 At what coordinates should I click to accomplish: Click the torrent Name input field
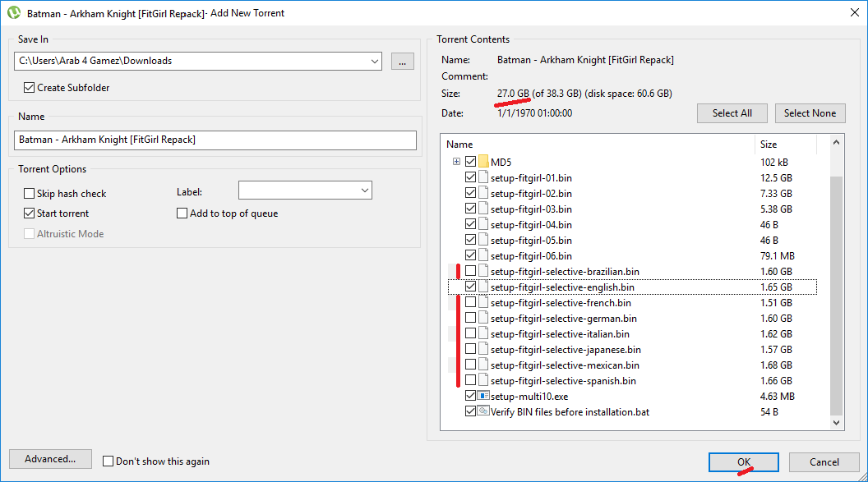pyautogui.click(x=215, y=140)
